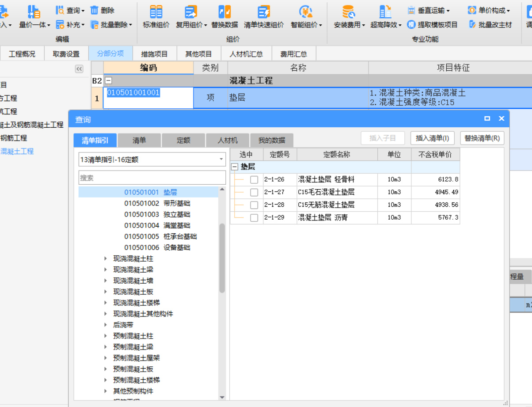Open 标准组价 tool
This screenshot has height=407, width=532.
coord(156,17)
